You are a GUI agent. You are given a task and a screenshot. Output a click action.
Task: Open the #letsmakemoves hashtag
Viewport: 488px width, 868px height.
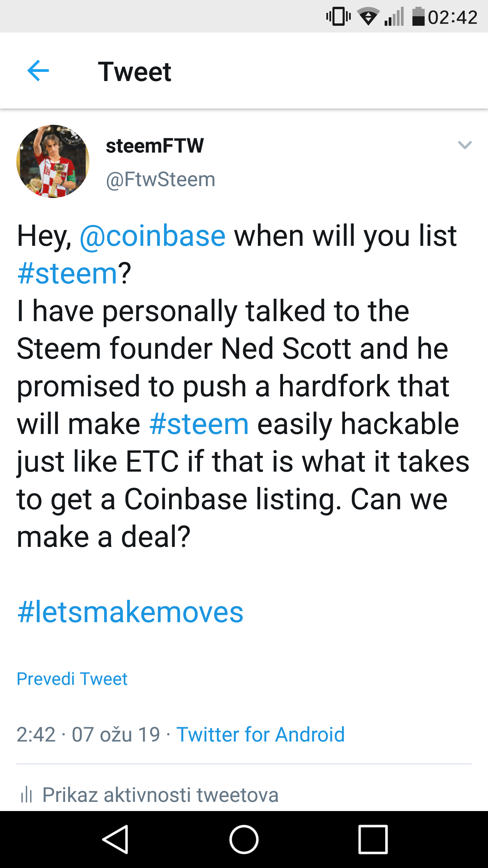pos(130,612)
